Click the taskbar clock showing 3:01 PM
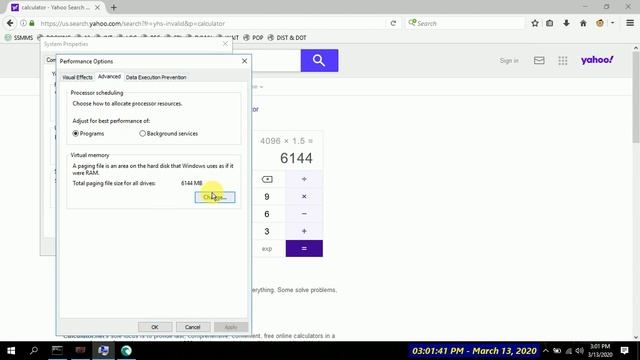The image size is (640, 360). tap(600, 351)
